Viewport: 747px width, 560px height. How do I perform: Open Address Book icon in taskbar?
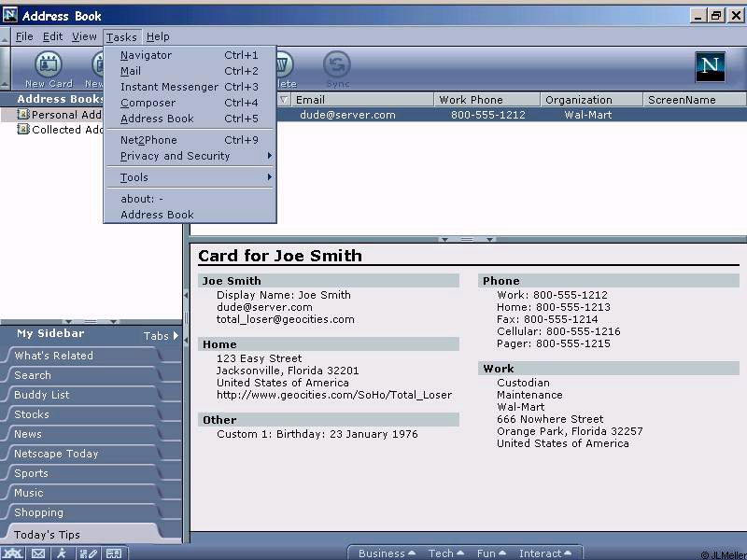[114, 553]
